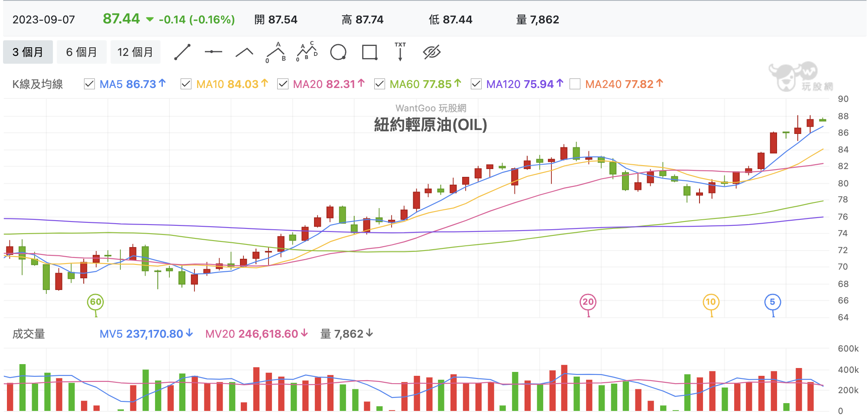Click the date 2023-09-07
This screenshot has width=868, height=417.
click(x=44, y=20)
